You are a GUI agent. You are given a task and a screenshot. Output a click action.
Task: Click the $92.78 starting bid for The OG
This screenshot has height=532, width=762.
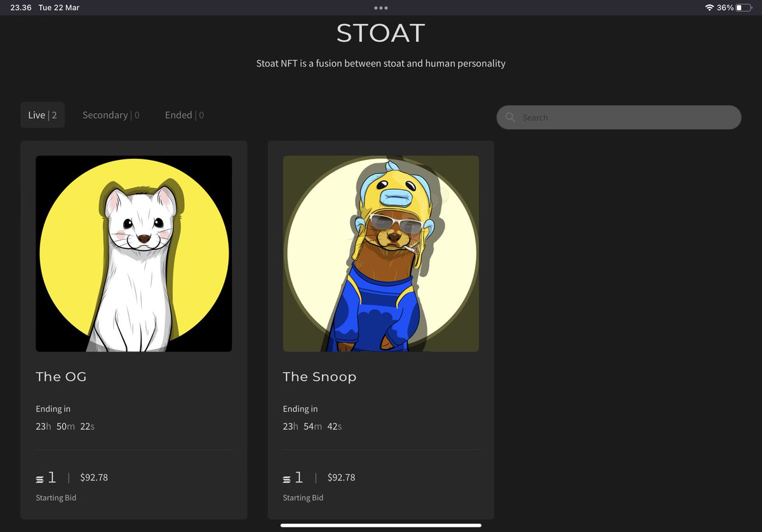click(94, 477)
